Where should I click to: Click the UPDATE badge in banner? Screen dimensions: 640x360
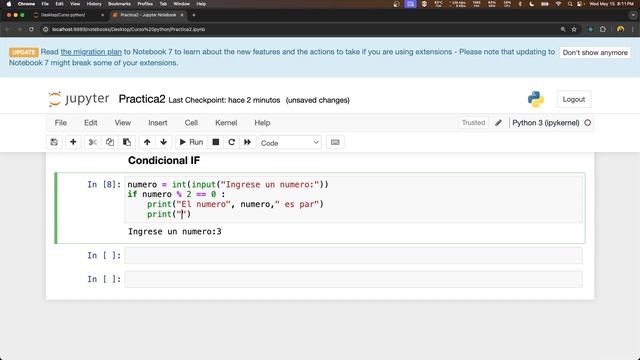(x=24, y=52)
